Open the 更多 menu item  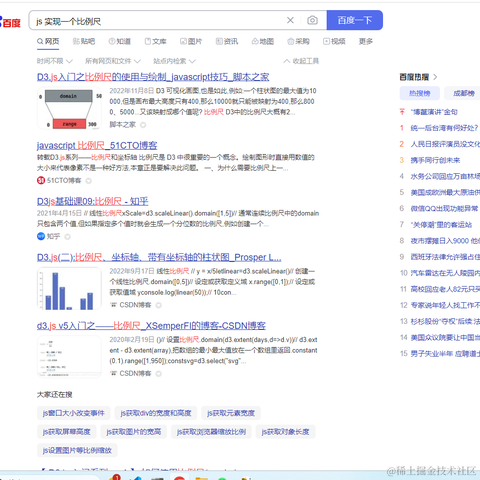point(366,41)
